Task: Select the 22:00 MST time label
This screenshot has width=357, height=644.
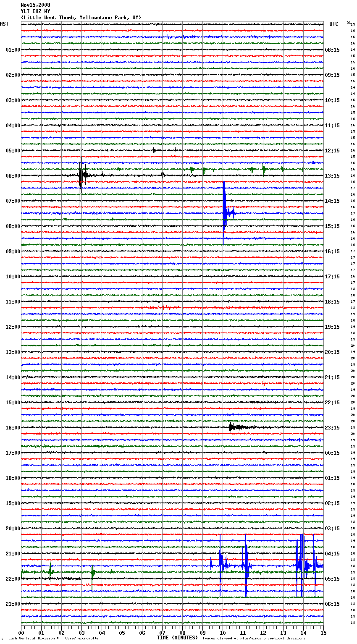Action: pos(13,579)
